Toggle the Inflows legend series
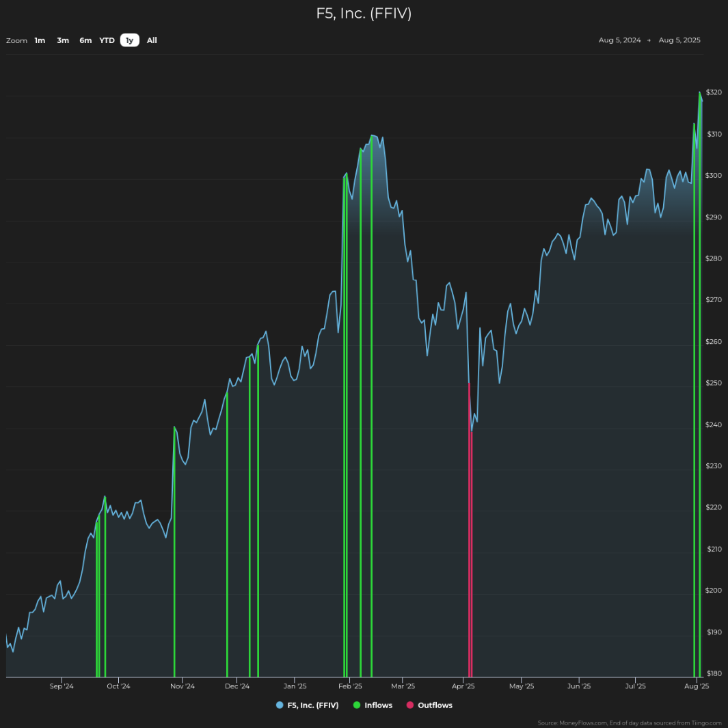The width and height of the screenshot is (728, 728). coord(373,705)
